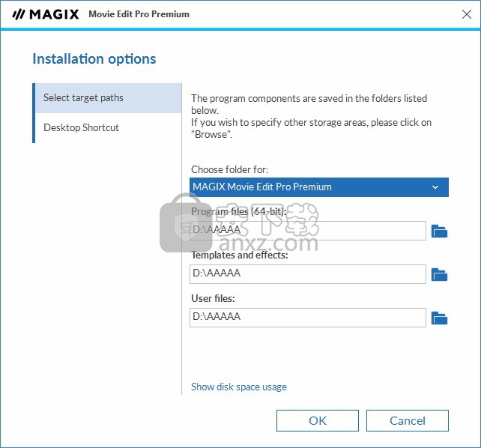Edit the Program files path field
Viewport: 481px width, 448px height.
[308, 231]
